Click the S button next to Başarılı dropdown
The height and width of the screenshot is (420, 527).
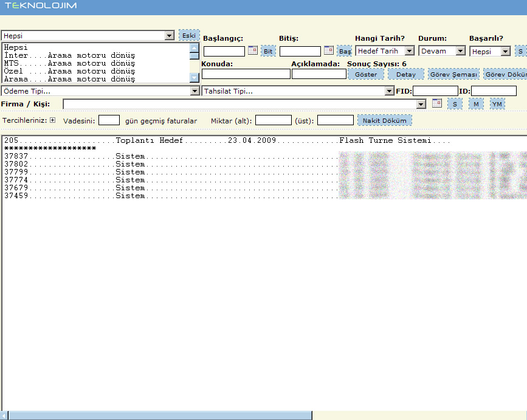(520, 52)
